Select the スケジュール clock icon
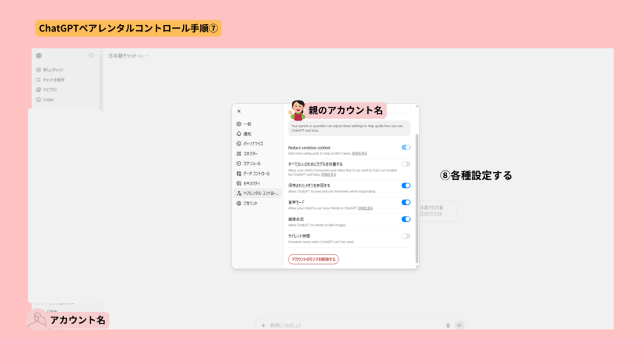The image size is (644, 338). click(x=238, y=164)
